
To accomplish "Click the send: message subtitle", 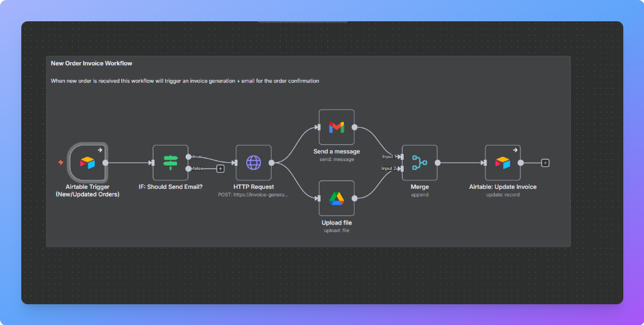I will point(337,159).
